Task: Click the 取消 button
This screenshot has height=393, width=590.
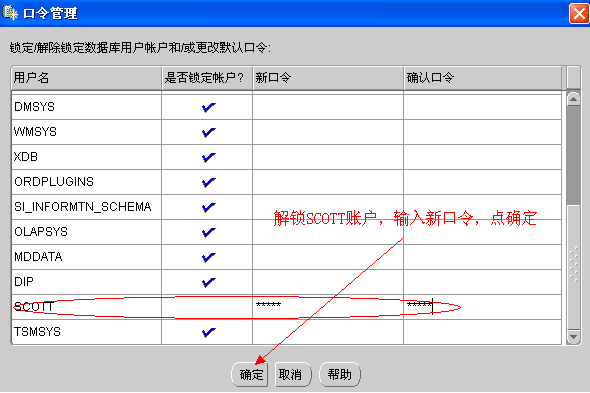Action: tap(293, 375)
